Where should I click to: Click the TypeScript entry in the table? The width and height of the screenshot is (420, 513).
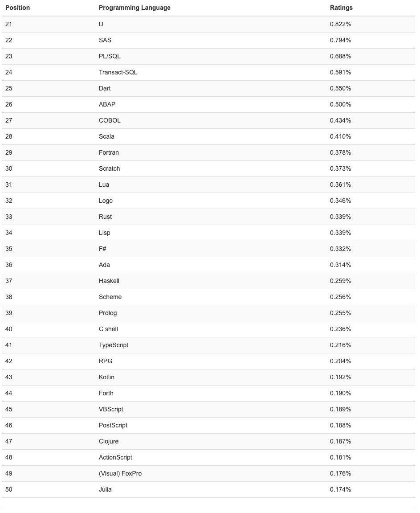click(x=114, y=345)
